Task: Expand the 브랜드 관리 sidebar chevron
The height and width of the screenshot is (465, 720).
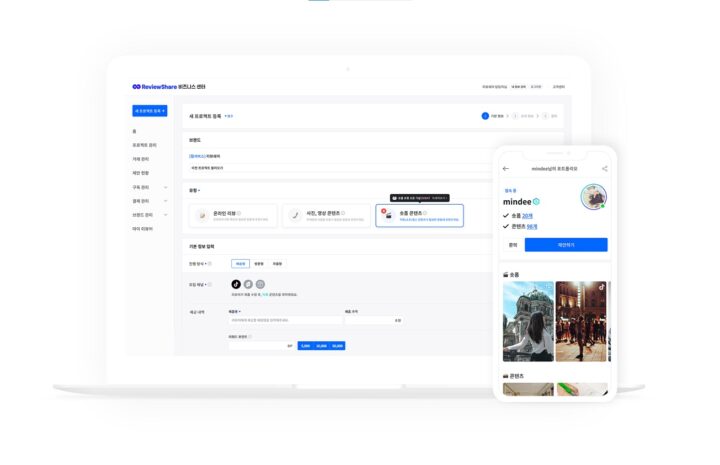Action: (x=166, y=215)
